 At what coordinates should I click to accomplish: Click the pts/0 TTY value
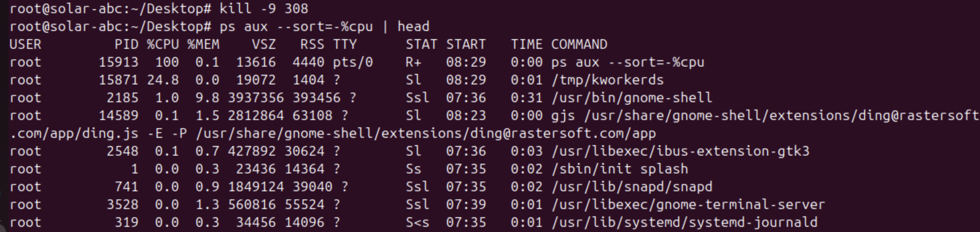click(x=353, y=62)
